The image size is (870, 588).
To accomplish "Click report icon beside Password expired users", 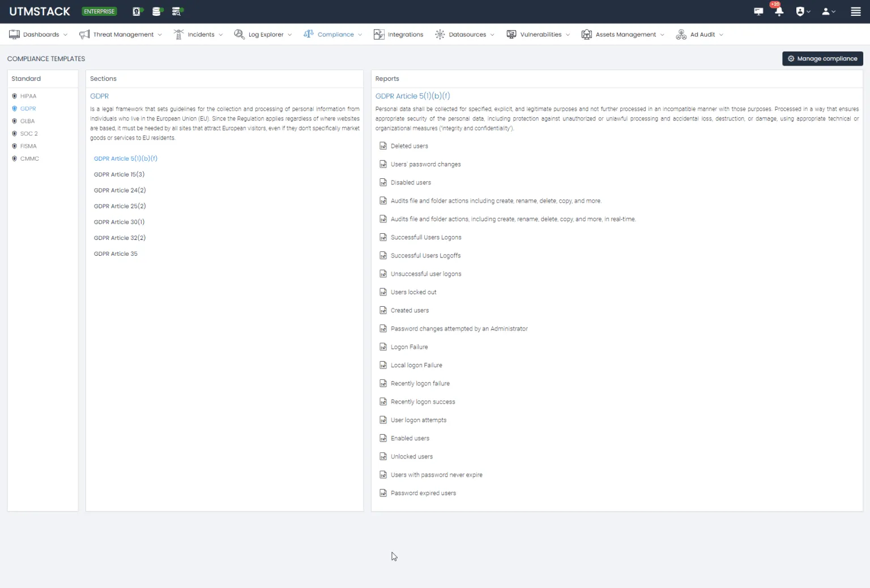I will [x=383, y=493].
